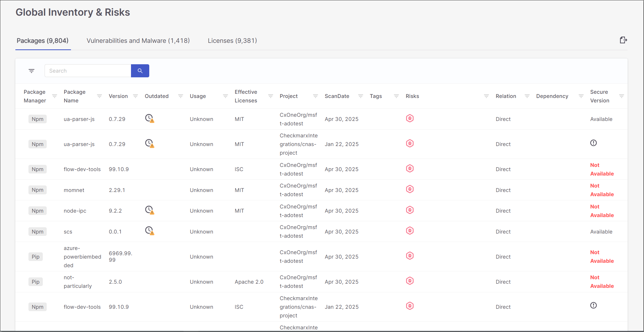Click Not Available in momnet row
This screenshot has height=332, width=644.
point(602,190)
